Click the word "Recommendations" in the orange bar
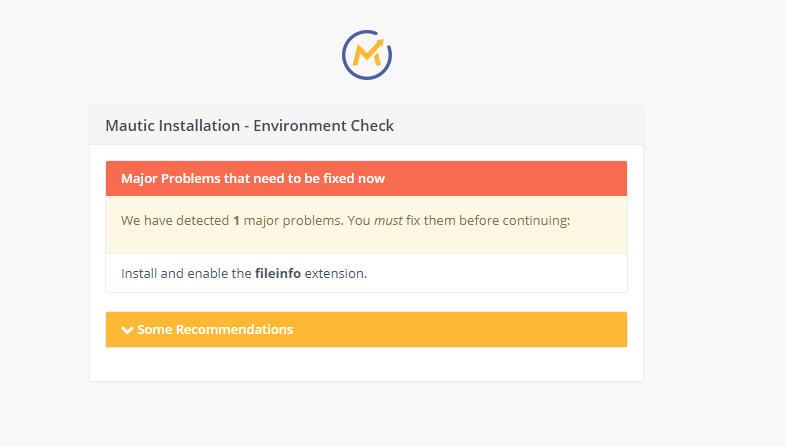This screenshot has height=446, width=786. coord(234,329)
